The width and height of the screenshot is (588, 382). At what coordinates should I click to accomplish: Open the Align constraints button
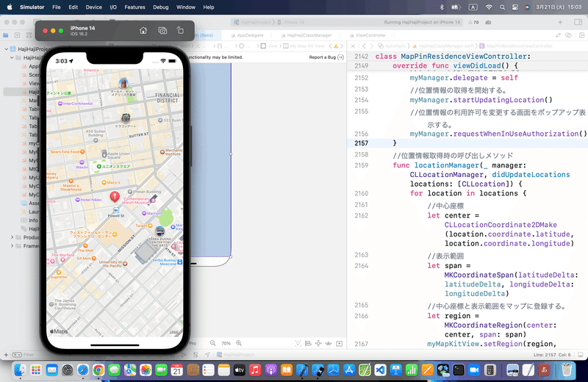coord(308,343)
